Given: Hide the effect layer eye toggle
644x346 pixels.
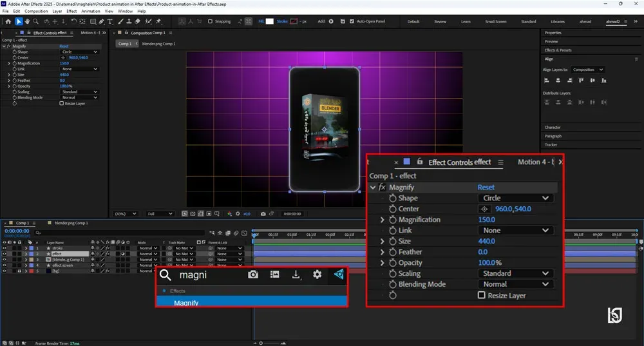Looking at the screenshot, I should [x=5, y=254].
